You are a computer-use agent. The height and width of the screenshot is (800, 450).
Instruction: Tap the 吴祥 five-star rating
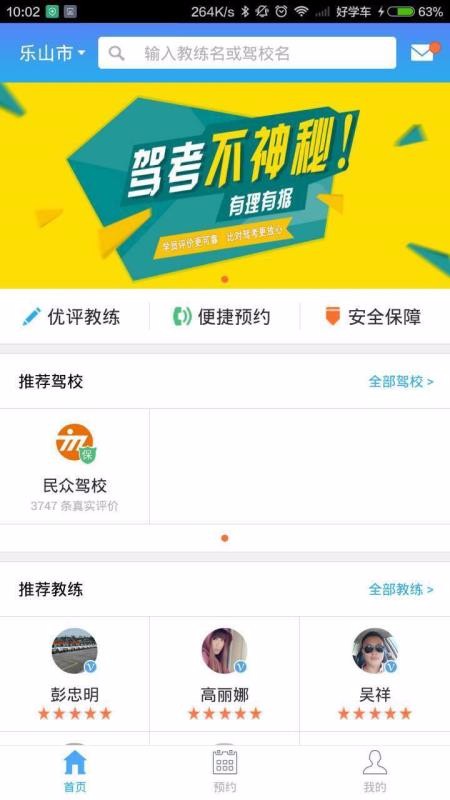pos(374,713)
